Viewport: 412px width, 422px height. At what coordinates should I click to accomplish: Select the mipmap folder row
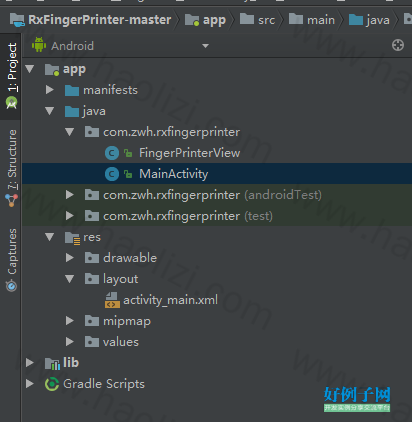tap(217, 321)
